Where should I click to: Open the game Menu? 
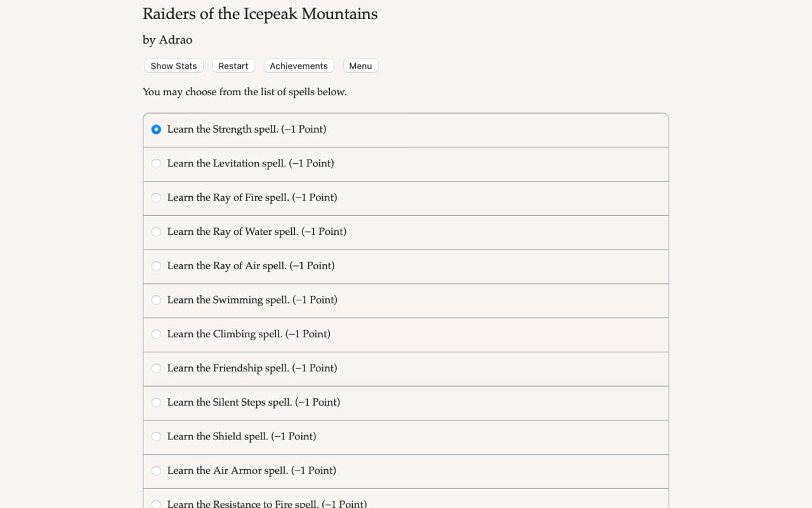coord(360,66)
